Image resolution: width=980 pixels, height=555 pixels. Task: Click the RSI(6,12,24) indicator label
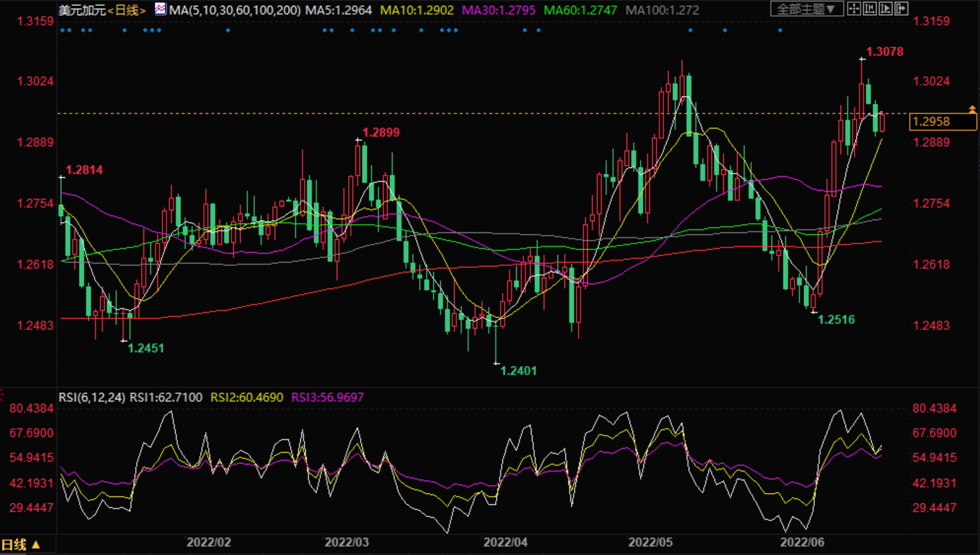pyautogui.click(x=92, y=397)
